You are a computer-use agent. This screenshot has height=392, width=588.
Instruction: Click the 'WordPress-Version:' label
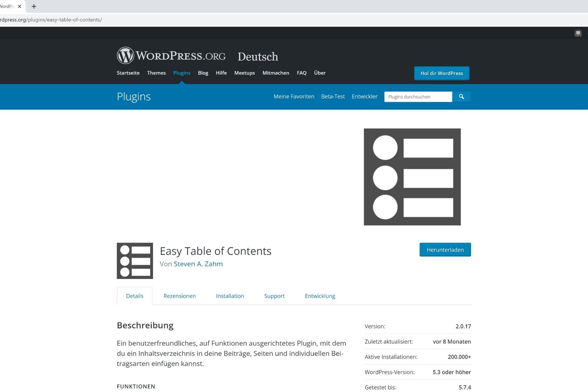(x=389, y=372)
